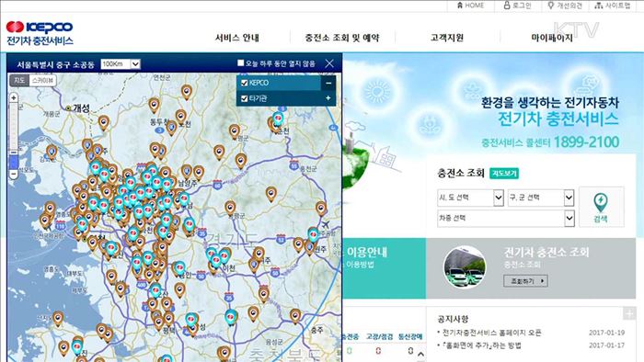
Task: Open the 개선의견 feedback link
Action: click(565, 6)
